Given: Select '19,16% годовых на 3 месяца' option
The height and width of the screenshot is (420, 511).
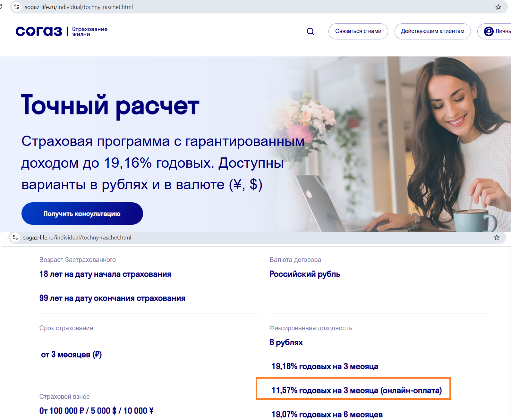Looking at the screenshot, I should pos(325,366).
